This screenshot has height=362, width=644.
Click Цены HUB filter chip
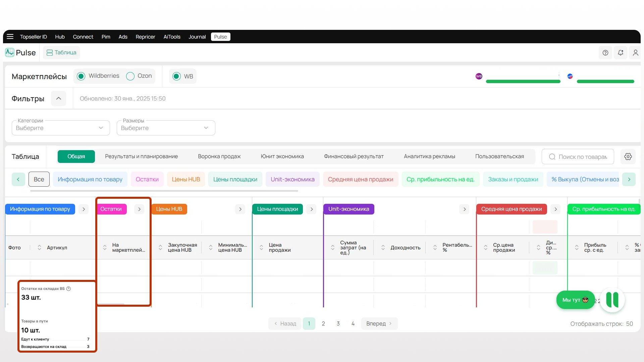(186, 179)
